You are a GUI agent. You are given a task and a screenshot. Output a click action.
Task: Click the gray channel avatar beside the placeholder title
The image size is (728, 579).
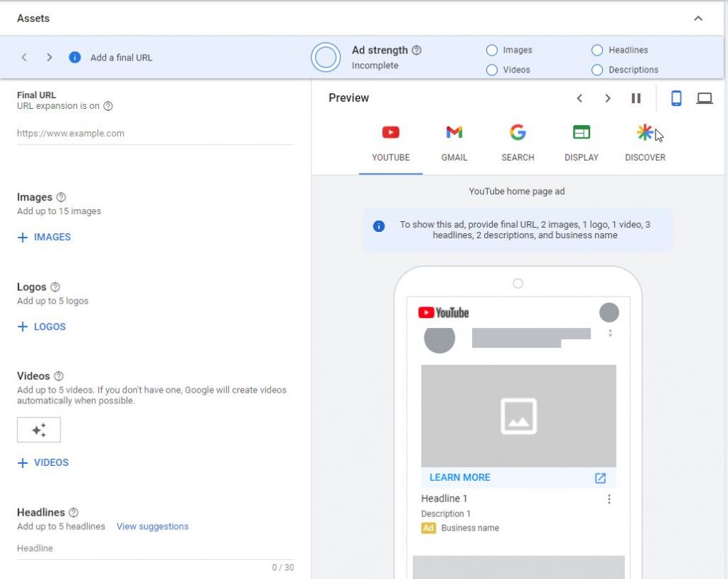439,339
